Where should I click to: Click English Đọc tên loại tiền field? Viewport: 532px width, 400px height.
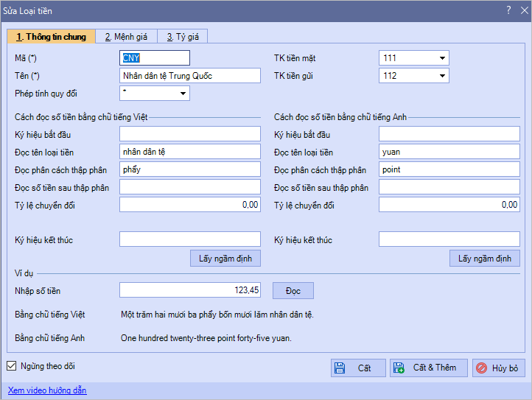click(449, 152)
